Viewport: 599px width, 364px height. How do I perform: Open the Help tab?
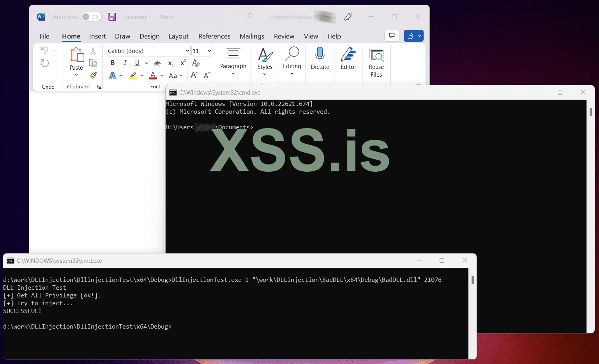pos(334,36)
